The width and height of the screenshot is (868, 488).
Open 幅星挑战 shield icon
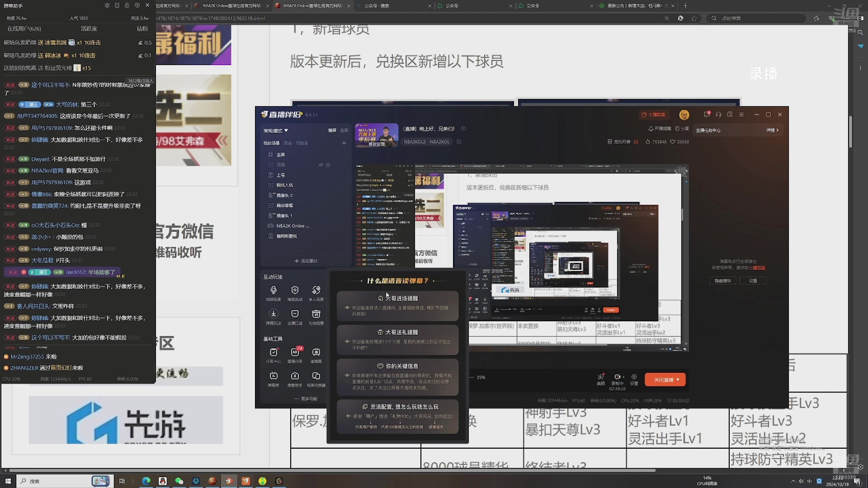click(295, 293)
